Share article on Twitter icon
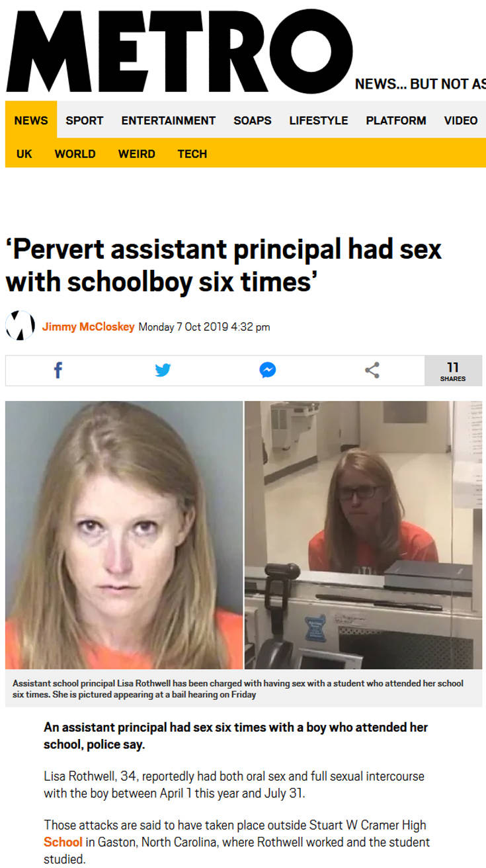486x868 pixels. (x=163, y=370)
